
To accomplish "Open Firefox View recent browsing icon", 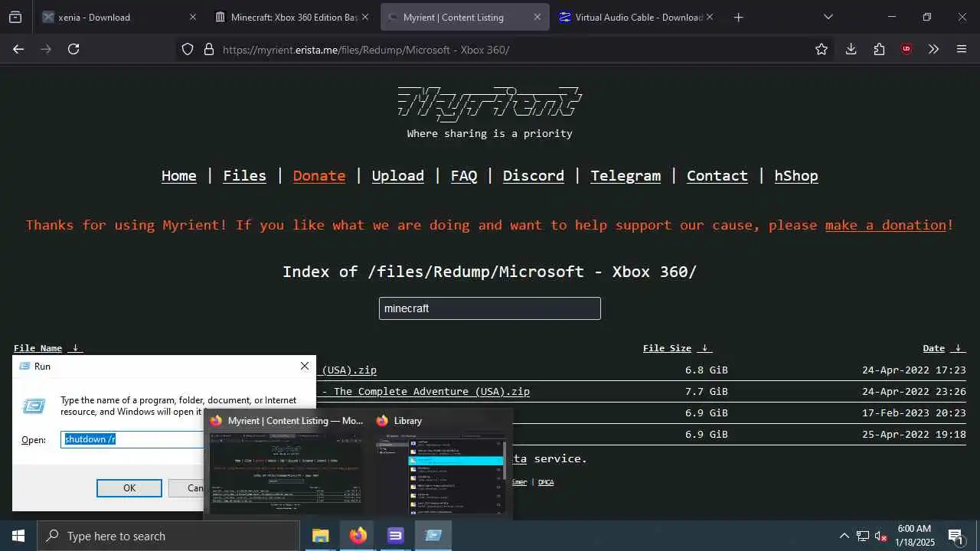I will click(15, 17).
